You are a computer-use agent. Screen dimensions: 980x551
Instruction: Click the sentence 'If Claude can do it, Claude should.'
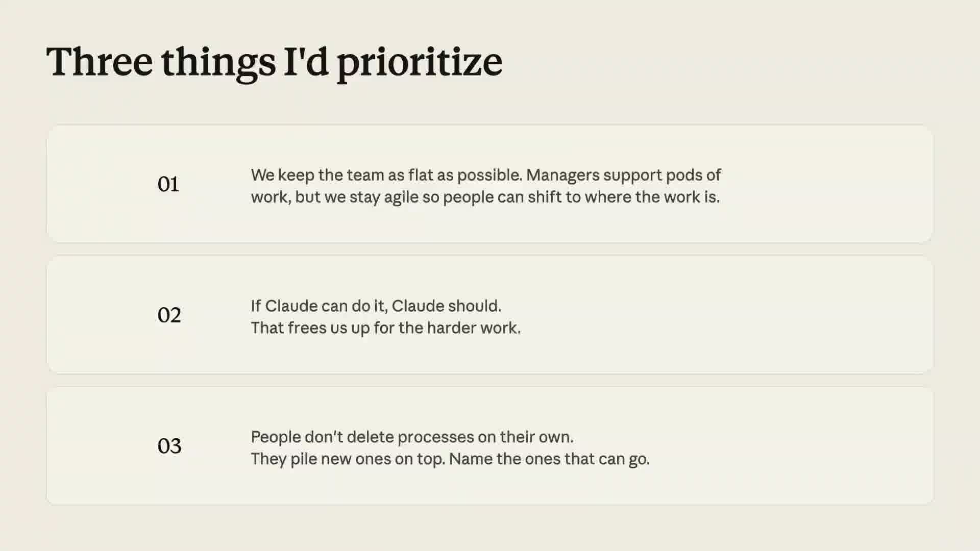tap(376, 306)
